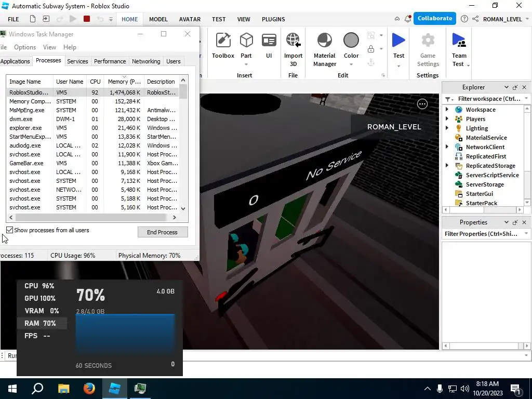Select StarterGui in the Explorer

479,194
